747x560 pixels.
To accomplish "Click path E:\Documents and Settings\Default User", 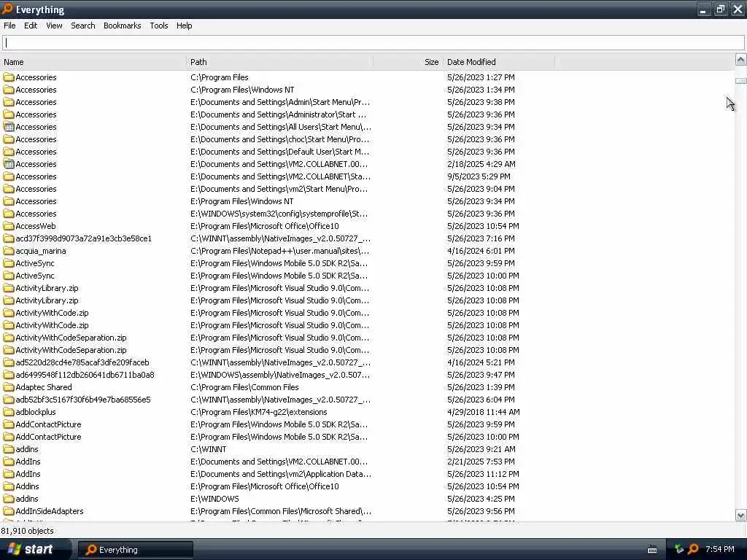I will tap(279, 152).
